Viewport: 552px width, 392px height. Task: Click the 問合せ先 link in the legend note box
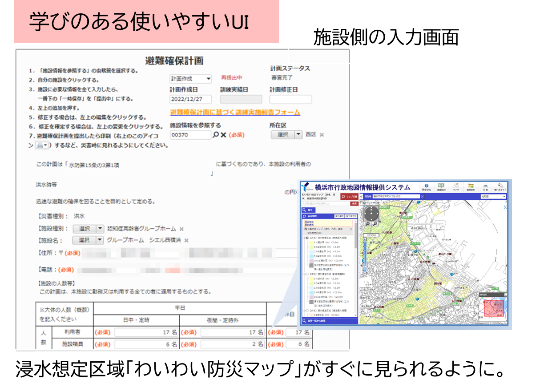pos(309,222)
